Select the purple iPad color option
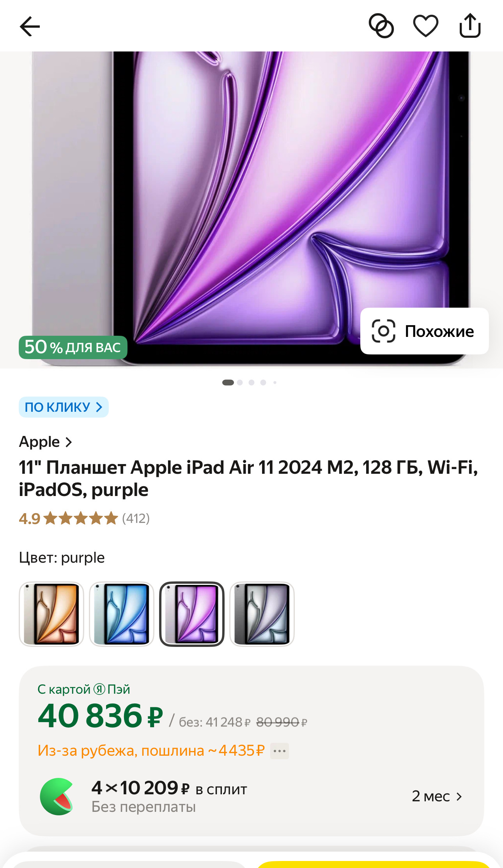 [192, 614]
